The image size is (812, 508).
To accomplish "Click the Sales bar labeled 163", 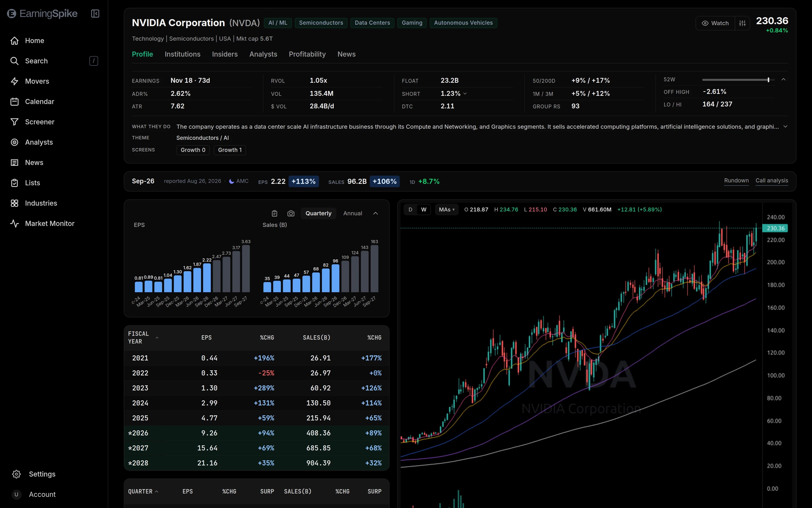I will [x=374, y=269].
